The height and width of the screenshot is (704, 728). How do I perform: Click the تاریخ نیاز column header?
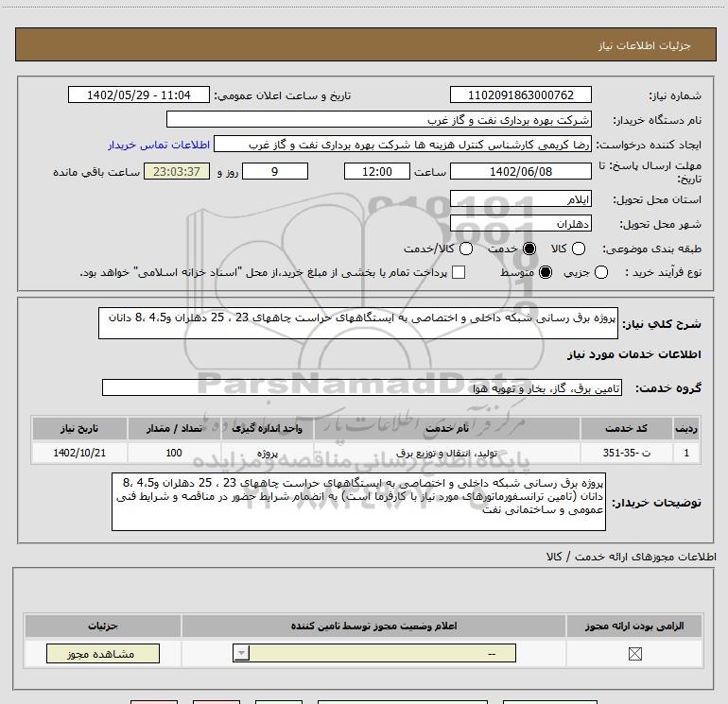79,428
